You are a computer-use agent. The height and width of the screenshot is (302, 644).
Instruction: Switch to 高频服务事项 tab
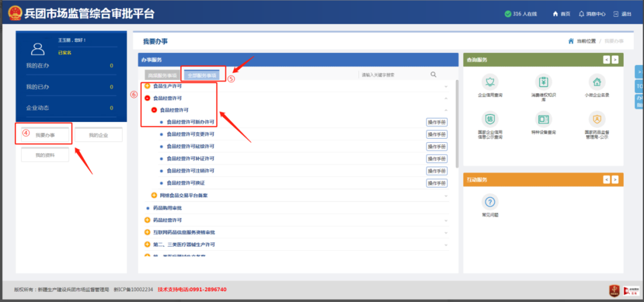[162, 76]
